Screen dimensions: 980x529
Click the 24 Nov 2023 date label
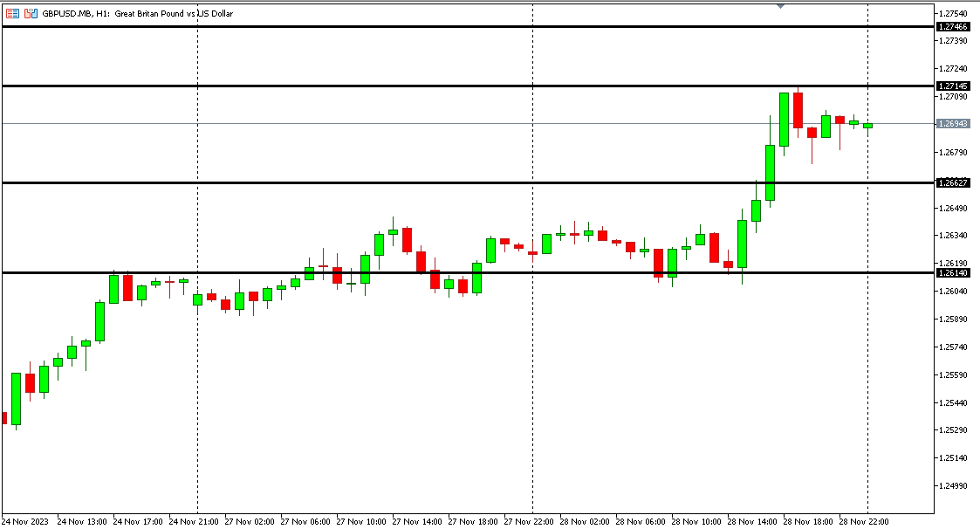pos(25,521)
